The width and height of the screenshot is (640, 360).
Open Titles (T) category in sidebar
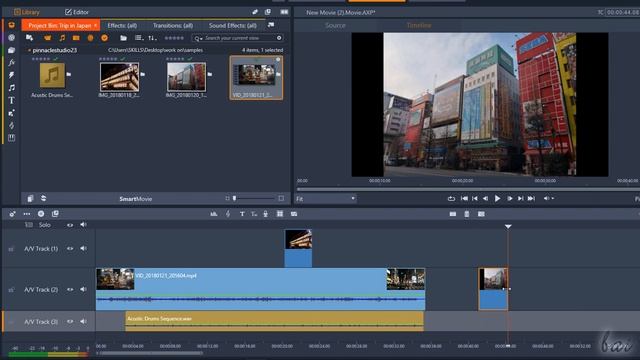click(x=11, y=100)
